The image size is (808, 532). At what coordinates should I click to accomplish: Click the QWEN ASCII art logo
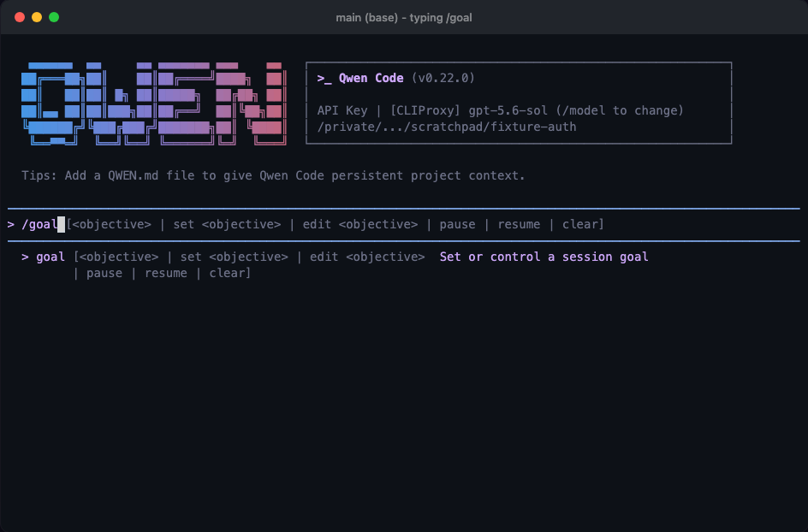pyautogui.click(x=153, y=103)
